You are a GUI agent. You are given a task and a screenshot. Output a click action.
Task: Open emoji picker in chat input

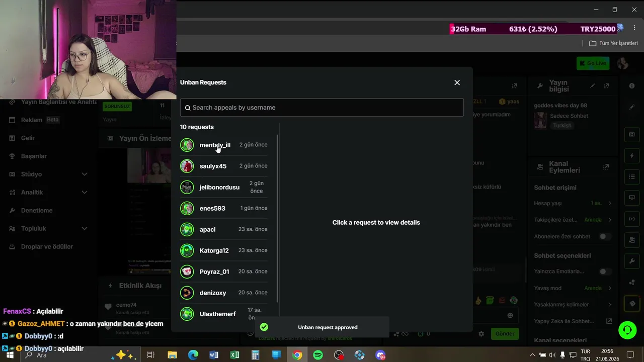click(x=510, y=315)
